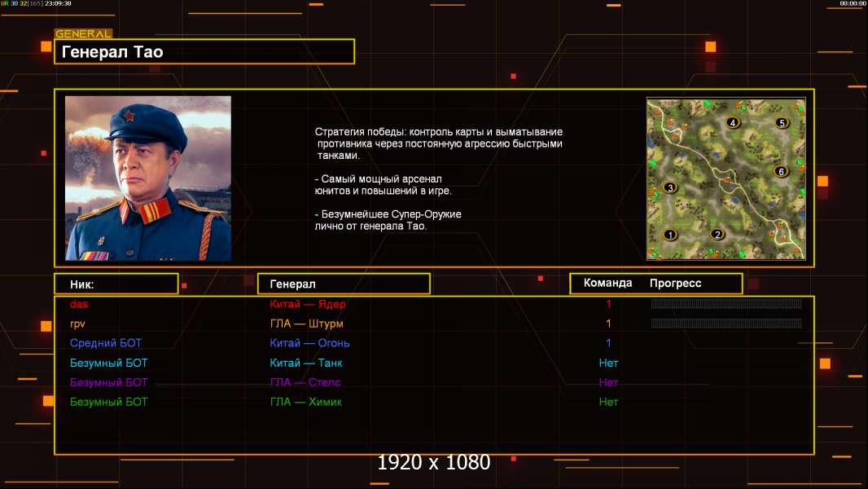Click team 'Нет' in Китай — Танк row
The width and height of the screenshot is (868, 489).
(x=608, y=363)
